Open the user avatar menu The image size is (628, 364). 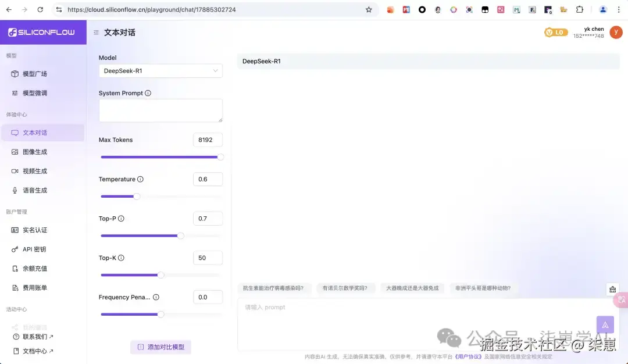(x=616, y=32)
